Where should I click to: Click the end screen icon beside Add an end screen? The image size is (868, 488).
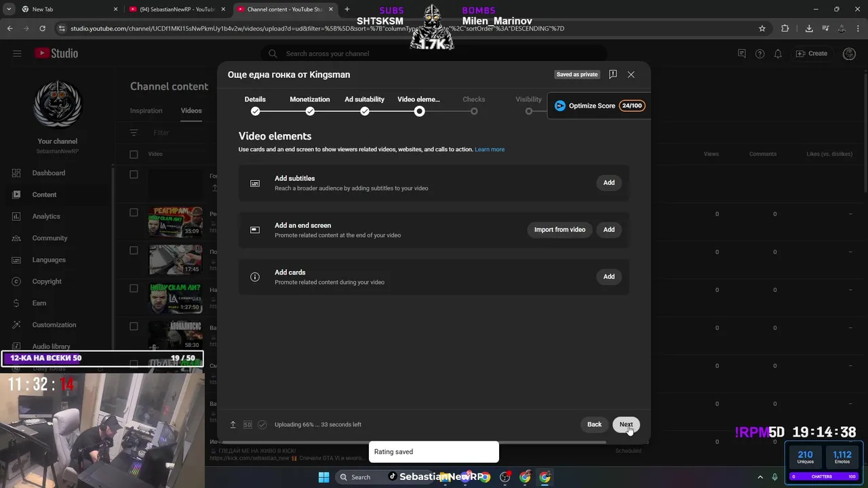(x=255, y=230)
